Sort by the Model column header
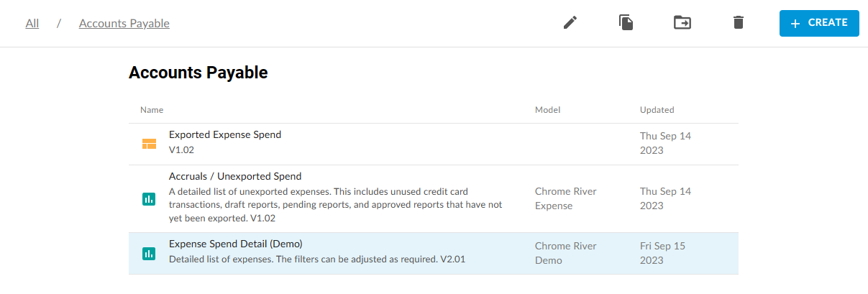This screenshot has height=294, width=868. tap(547, 110)
